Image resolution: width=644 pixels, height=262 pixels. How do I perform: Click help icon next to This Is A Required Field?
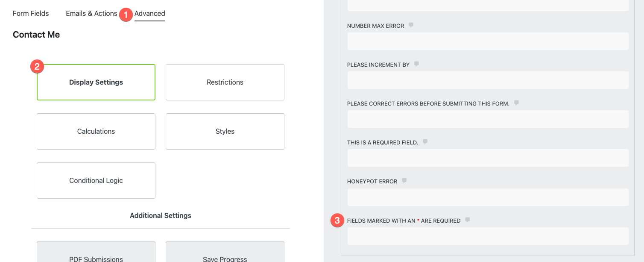pyautogui.click(x=425, y=142)
